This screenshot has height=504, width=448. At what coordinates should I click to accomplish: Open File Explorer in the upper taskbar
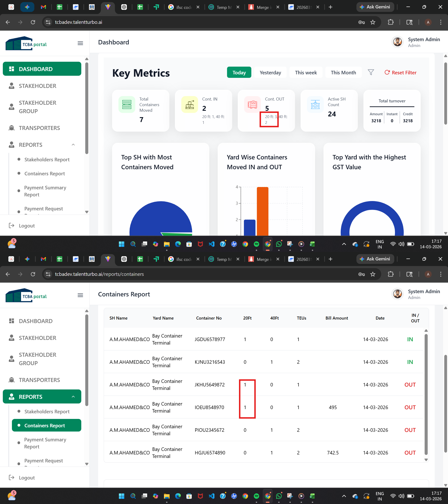[x=167, y=244]
